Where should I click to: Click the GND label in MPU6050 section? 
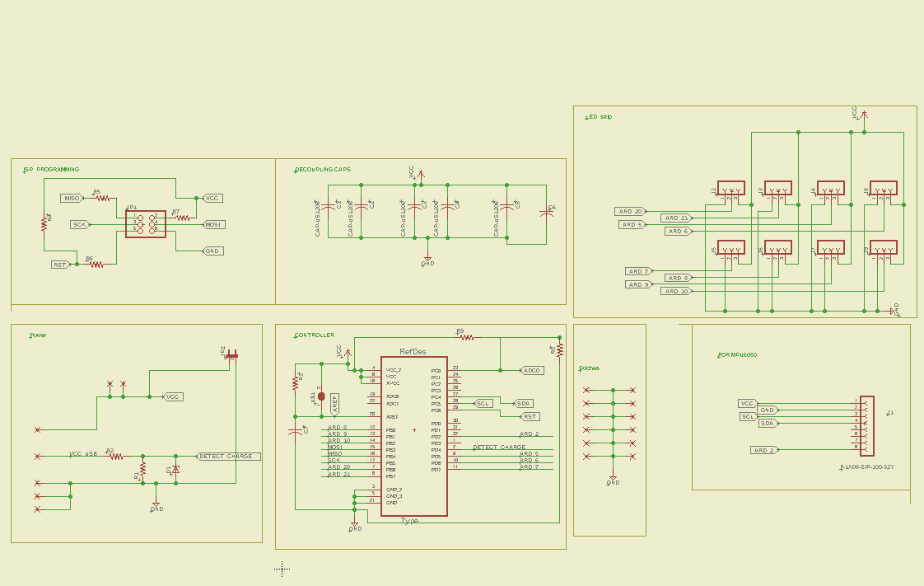click(x=768, y=410)
